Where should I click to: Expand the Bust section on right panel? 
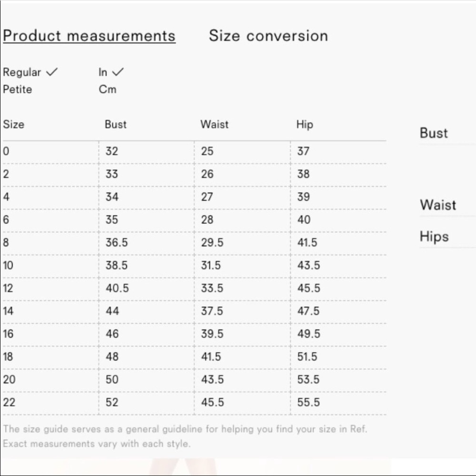[x=434, y=133]
